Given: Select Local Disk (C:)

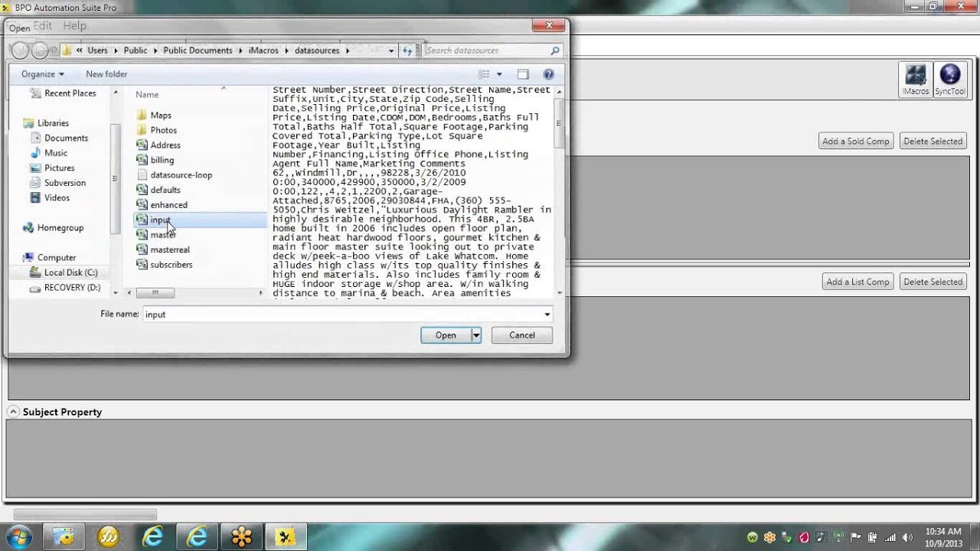Looking at the screenshot, I should tap(70, 272).
